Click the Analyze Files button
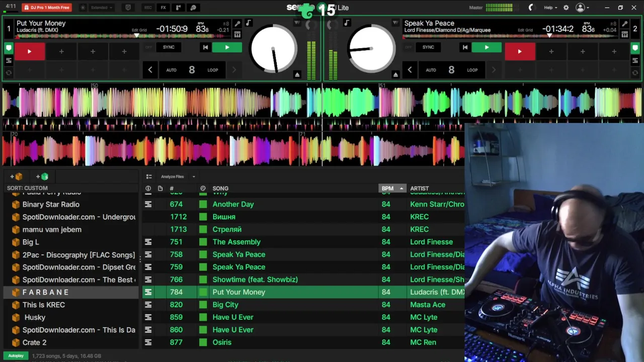Image resolution: width=644 pixels, height=362 pixels. (x=173, y=176)
